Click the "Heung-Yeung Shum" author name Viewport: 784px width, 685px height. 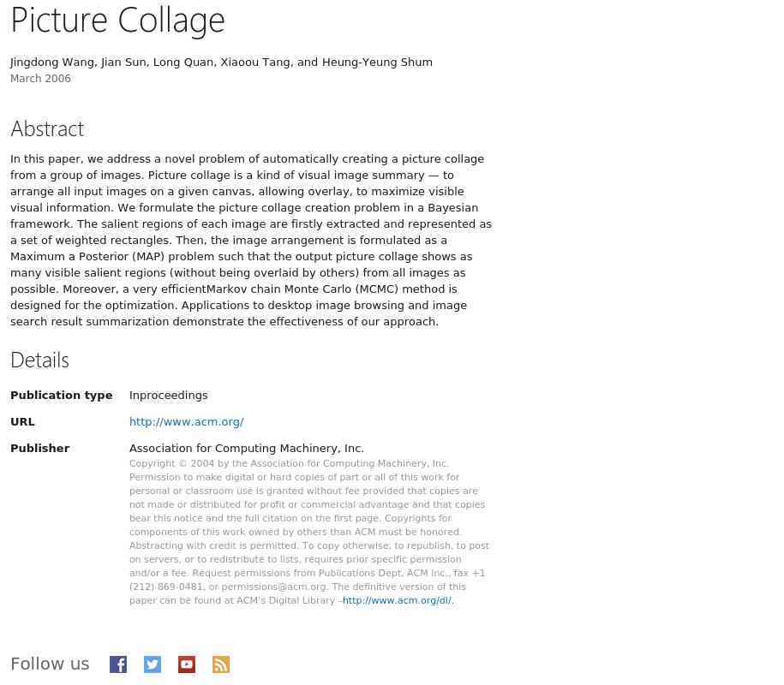click(x=377, y=63)
